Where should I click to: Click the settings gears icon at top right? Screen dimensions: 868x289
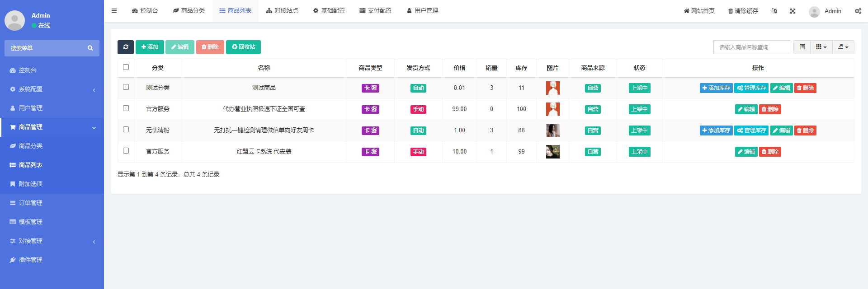coord(858,11)
